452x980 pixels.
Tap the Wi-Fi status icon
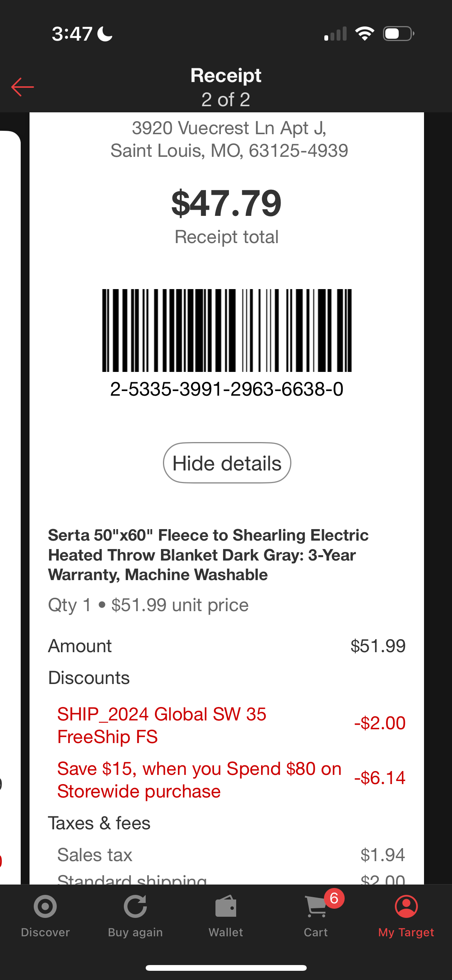click(365, 34)
